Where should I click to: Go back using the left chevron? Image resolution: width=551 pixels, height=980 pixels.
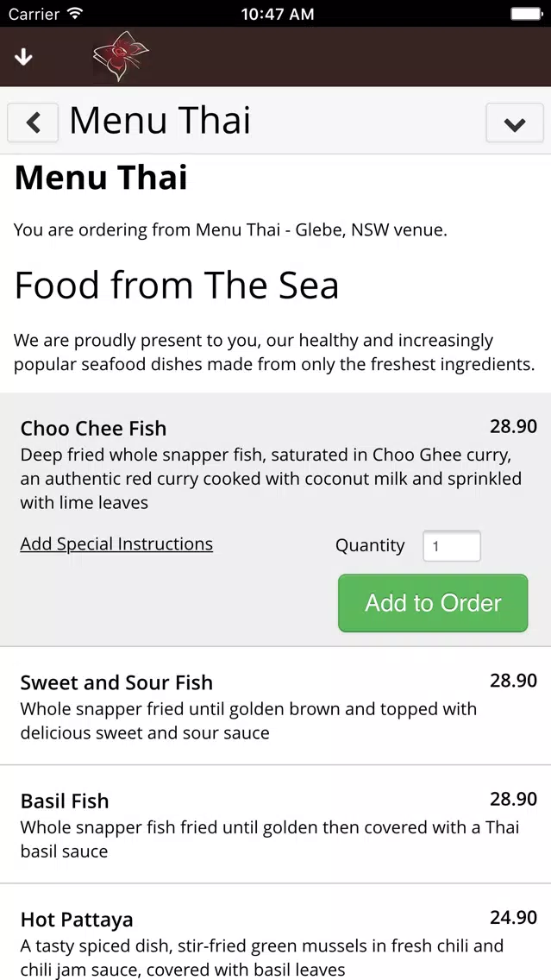point(33,122)
